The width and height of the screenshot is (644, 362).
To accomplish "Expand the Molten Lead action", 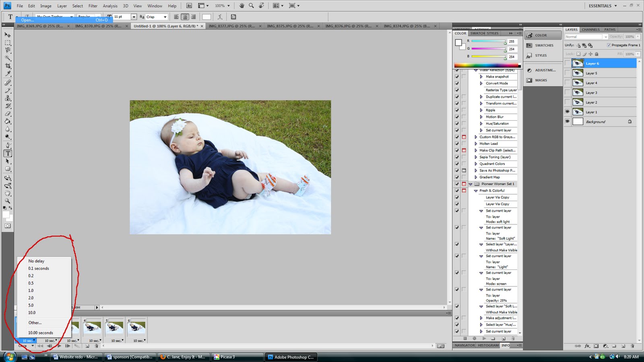I will tap(476, 144).
